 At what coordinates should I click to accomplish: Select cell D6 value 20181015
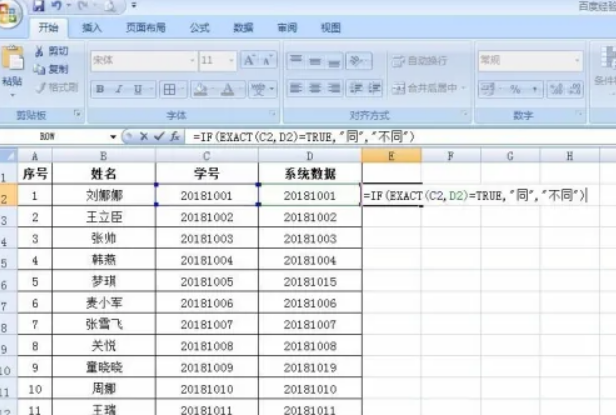(310, 281)
